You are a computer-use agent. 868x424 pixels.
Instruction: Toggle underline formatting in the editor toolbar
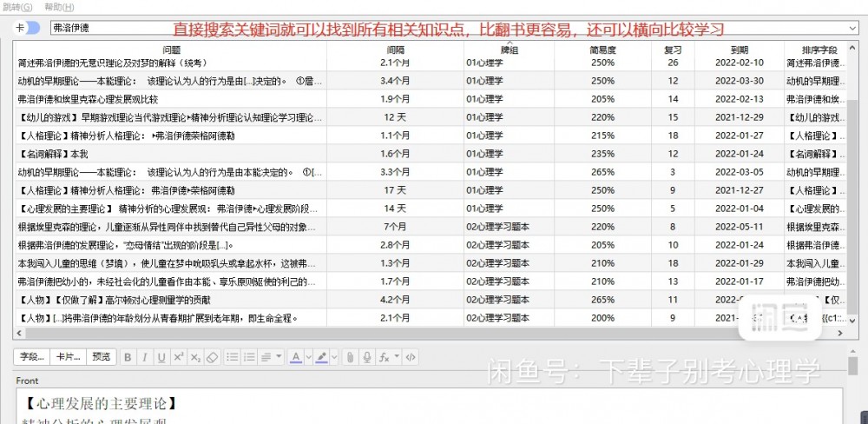(161, 357)
